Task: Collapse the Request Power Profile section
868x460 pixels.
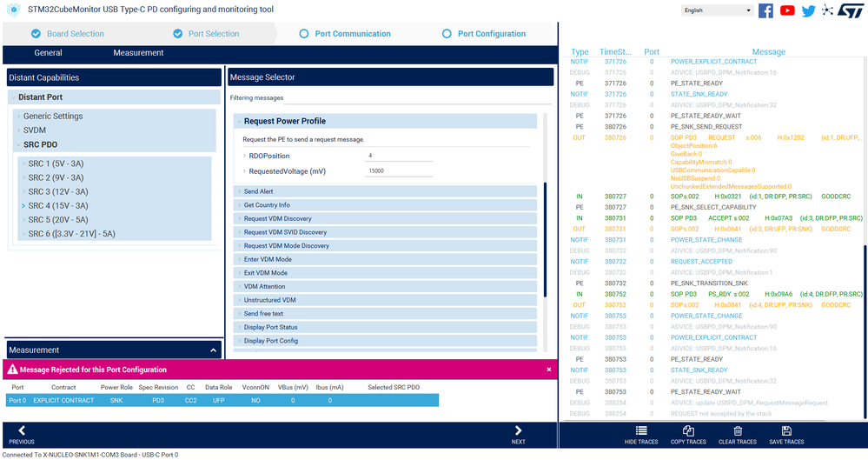Action: click(x=239, y=121)
